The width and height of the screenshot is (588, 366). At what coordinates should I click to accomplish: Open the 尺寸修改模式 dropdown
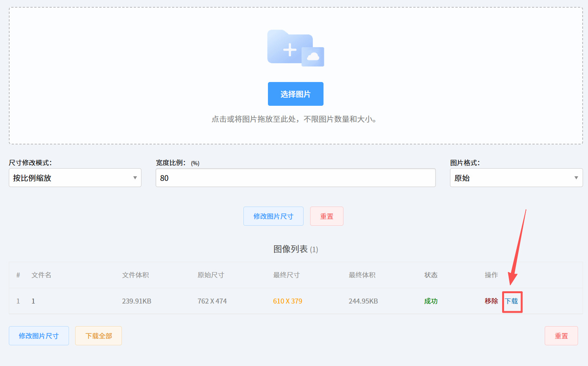pyautogui.click(x=75, y=178)
